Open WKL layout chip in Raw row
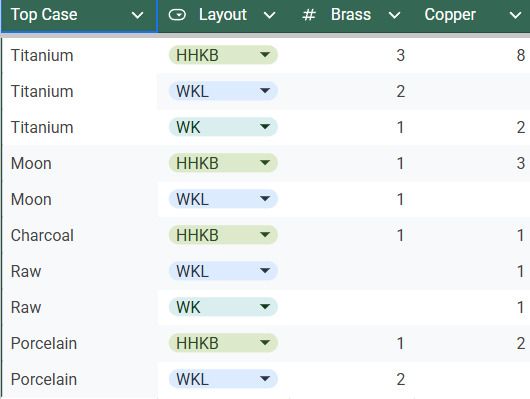This screenshot has height=399, width=530. pyautogui.click(x=223, y=271)
